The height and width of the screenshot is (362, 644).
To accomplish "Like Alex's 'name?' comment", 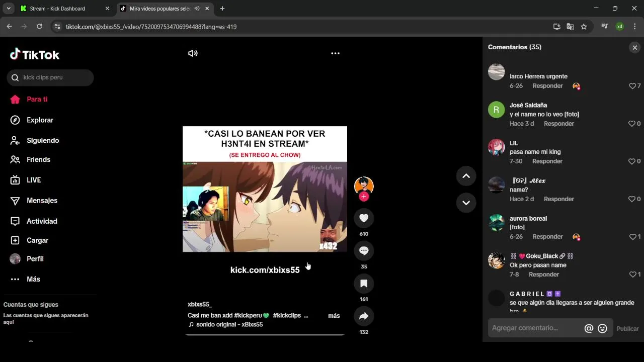I will click(632, 199).
